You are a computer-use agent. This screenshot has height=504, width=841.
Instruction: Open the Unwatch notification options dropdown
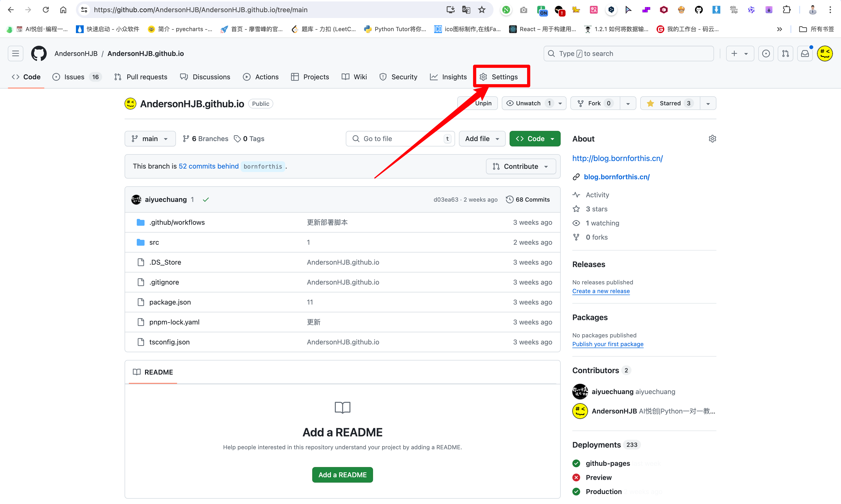point(534,103)
